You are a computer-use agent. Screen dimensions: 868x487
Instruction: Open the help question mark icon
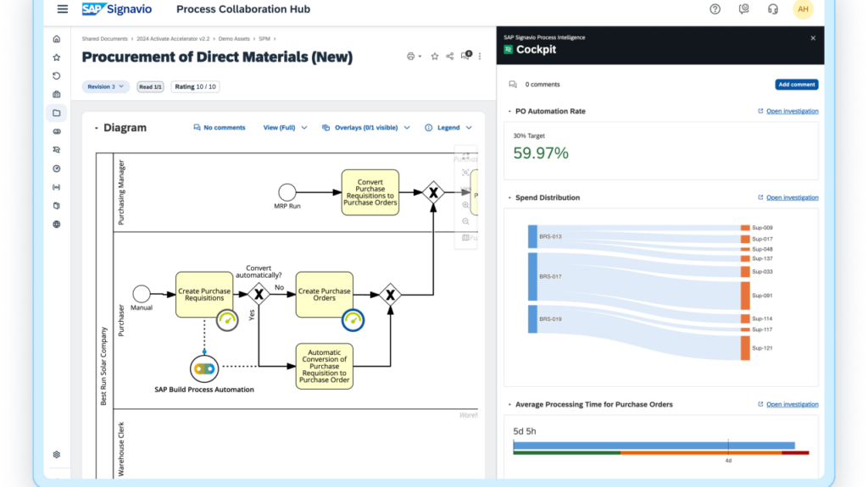pos(715,8)
